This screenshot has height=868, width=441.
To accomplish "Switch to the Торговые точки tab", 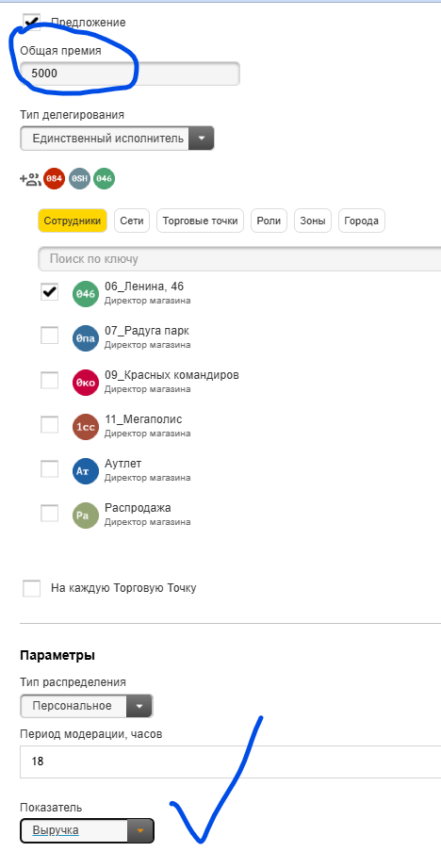I will pyautogui.click(x=201, y=221).
